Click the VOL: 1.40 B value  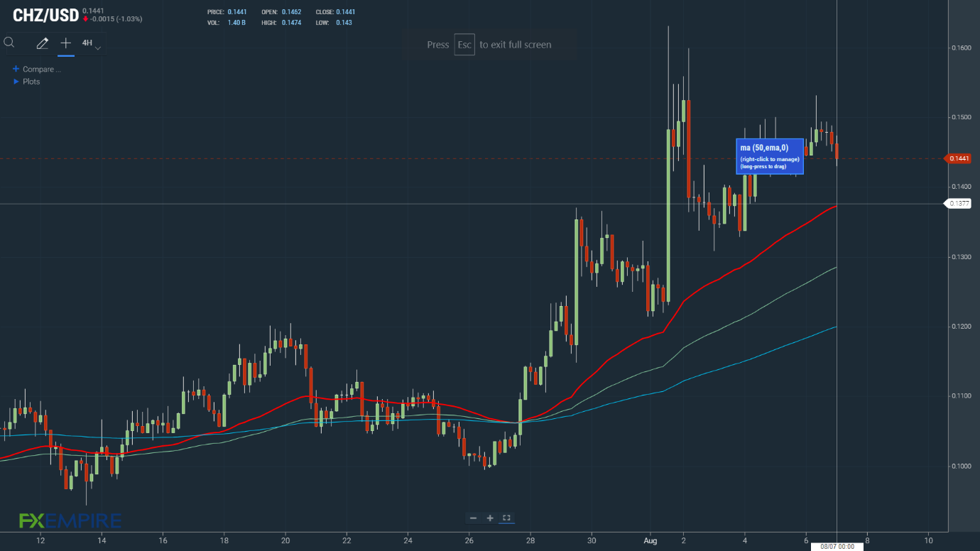[236, 23]
